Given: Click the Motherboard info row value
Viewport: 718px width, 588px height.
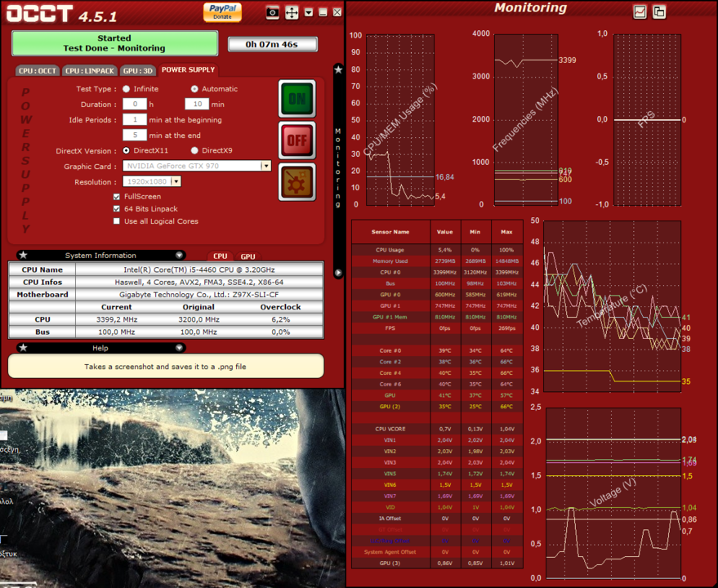Looking at the screenshot, I should click(x=199, y=295).
